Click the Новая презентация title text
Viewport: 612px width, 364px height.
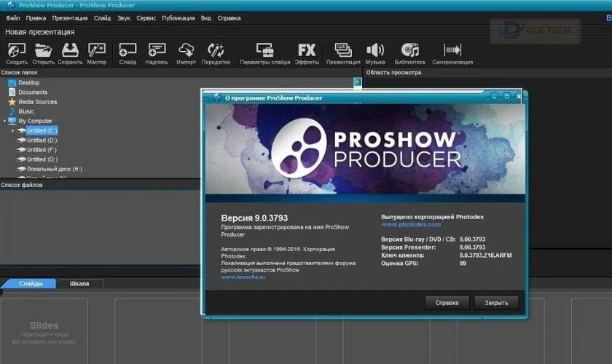pos(40,32)
